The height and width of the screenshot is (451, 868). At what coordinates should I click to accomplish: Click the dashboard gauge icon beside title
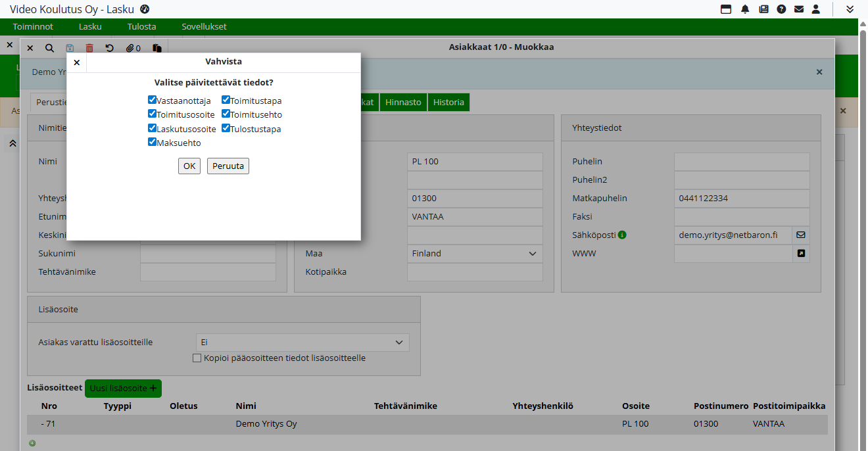pyautogui.click(x=145, y=9)
